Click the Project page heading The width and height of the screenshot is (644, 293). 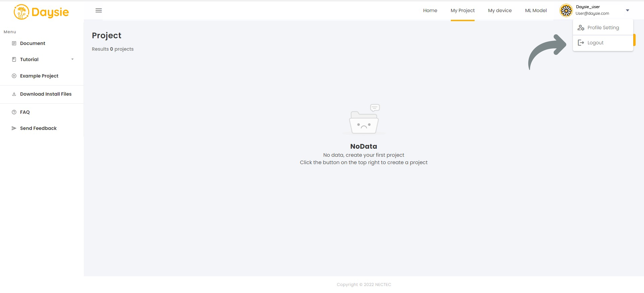[107, 36]
